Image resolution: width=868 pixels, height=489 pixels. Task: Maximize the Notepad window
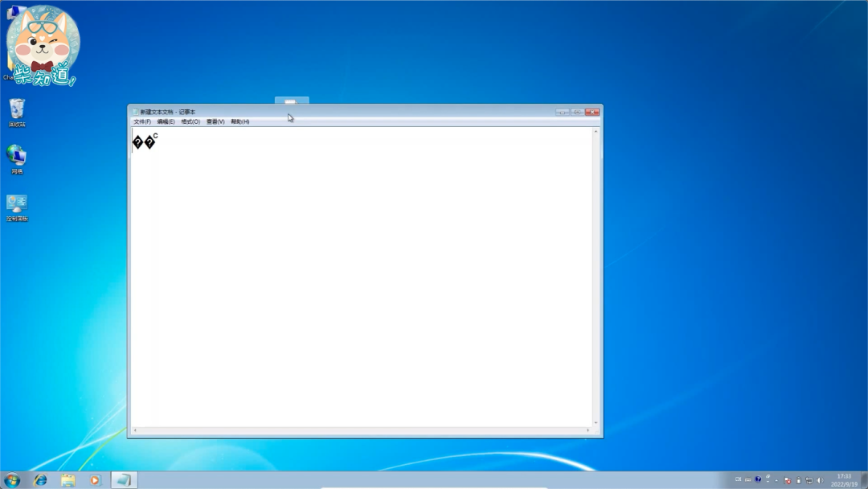pyautogui.click(x=577, y=112)
